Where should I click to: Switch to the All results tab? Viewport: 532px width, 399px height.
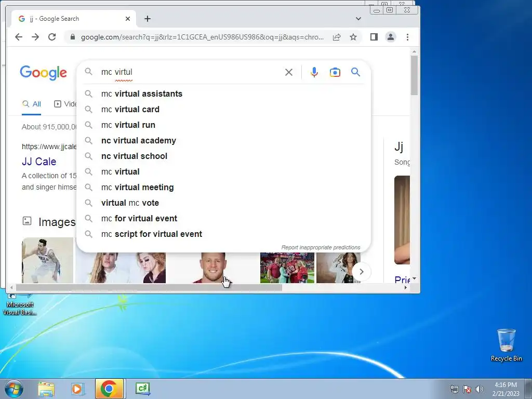[x=32, y=104]
